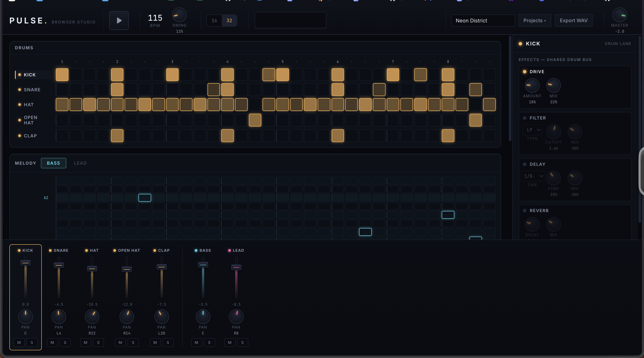Turn the Reverb Mix knob

pyautogui.click(x=553, y=224)
